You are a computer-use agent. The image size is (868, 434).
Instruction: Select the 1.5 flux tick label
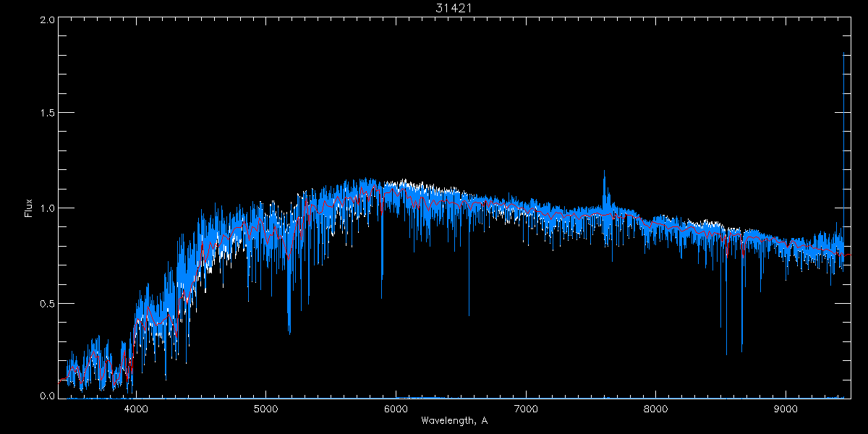point(47,114)
